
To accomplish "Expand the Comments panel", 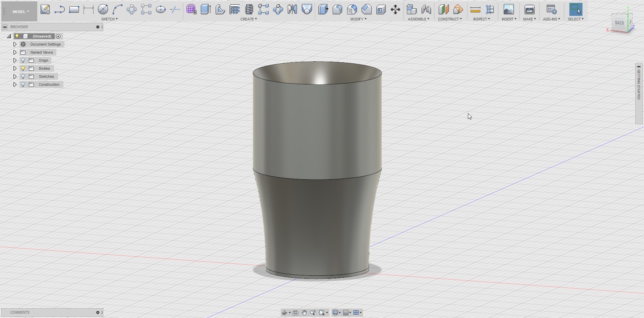I will (x=98, y=312).
